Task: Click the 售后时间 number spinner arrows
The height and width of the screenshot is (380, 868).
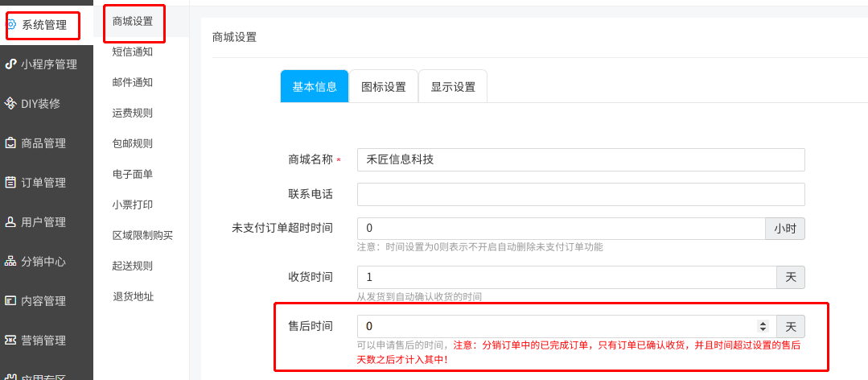Action: pyautogui.click(x=763, y=326)
